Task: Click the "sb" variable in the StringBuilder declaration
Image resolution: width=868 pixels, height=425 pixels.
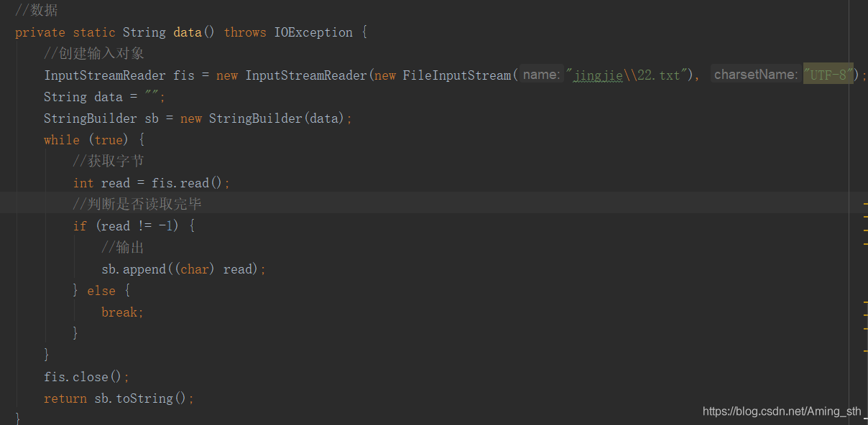Action: [152, 118]
